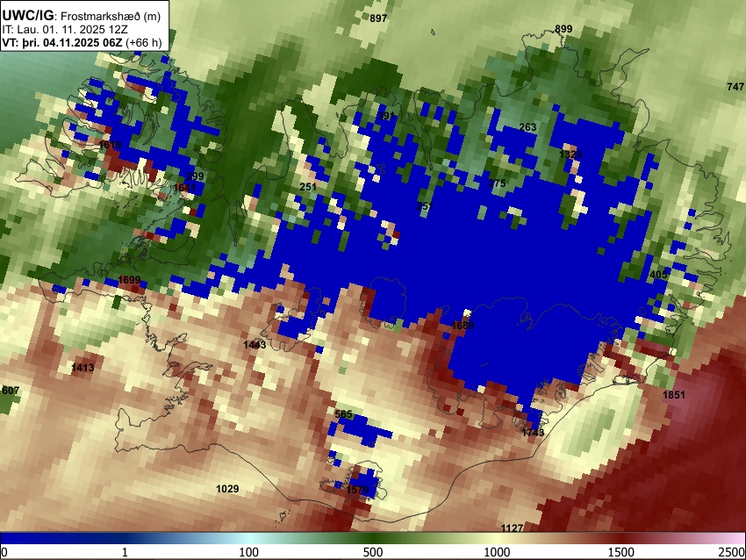Click the initial time line 'IT: Lau. 01. 11. 2025 12Z'
Viewport: 746px width, 560px height.
pyautogui.click(x=63, y=30)
